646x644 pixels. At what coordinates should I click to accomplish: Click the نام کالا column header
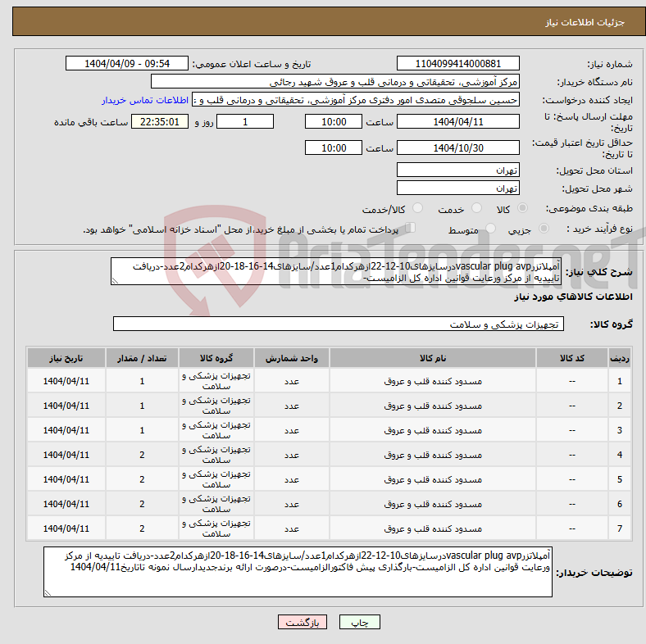pyautogui.click(x=433, y=358)
